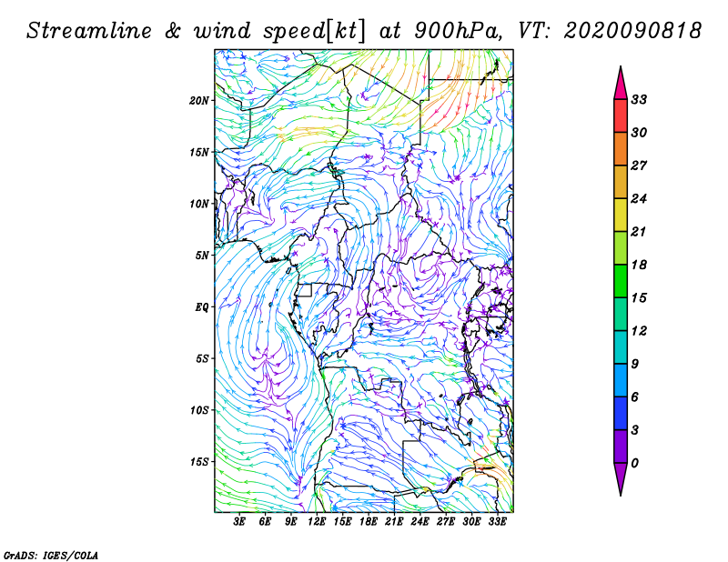Click the '12E' longitude axis label
This screenshot has height=562, width=728.
coord(317,522)
